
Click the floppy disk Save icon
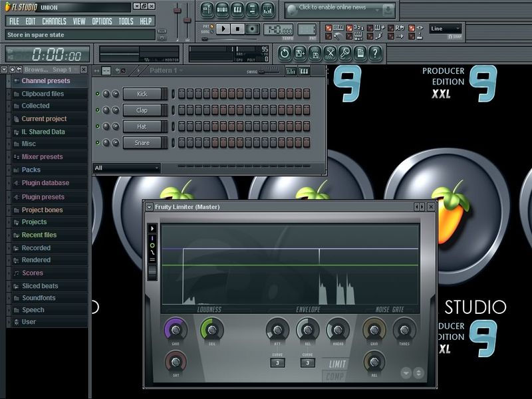pos(315,53)
